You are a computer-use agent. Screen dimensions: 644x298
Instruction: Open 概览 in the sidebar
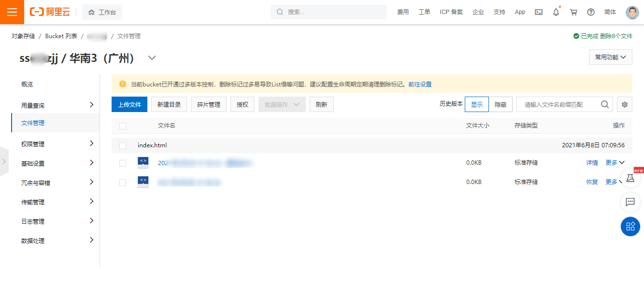[27, 85]
